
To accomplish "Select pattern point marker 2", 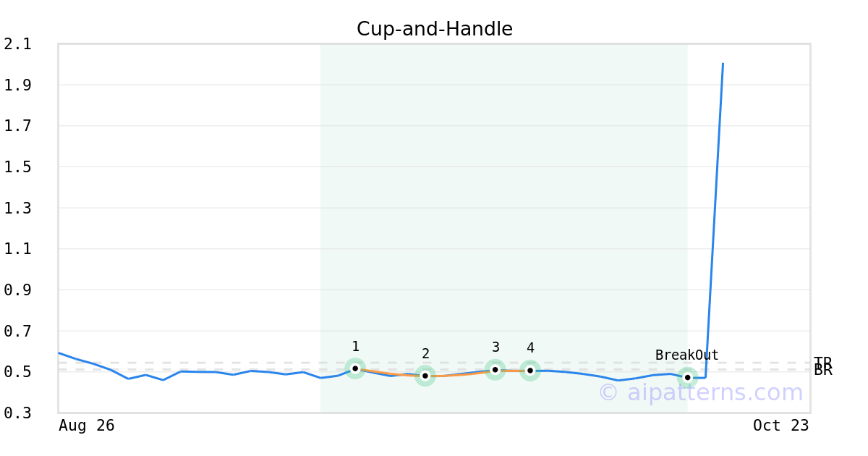I will (x=425, y=376).
